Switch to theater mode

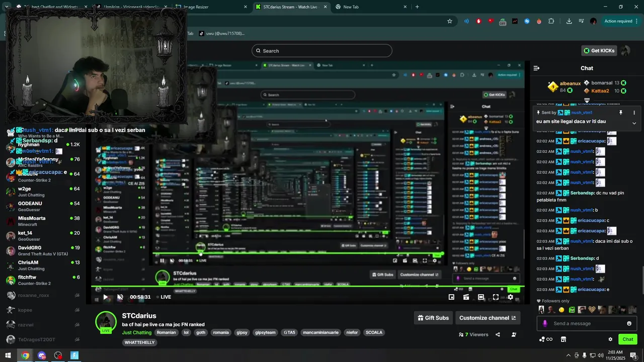[x=481, y=297]
